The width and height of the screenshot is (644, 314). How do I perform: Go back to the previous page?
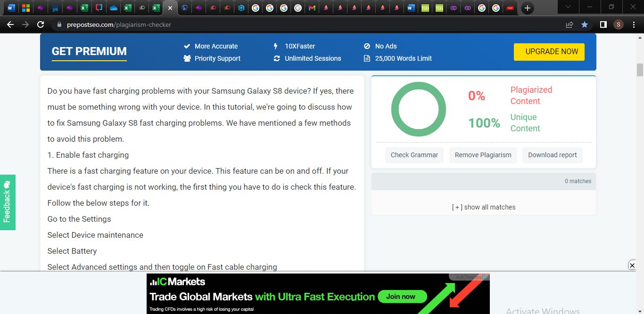click(10, 24)
